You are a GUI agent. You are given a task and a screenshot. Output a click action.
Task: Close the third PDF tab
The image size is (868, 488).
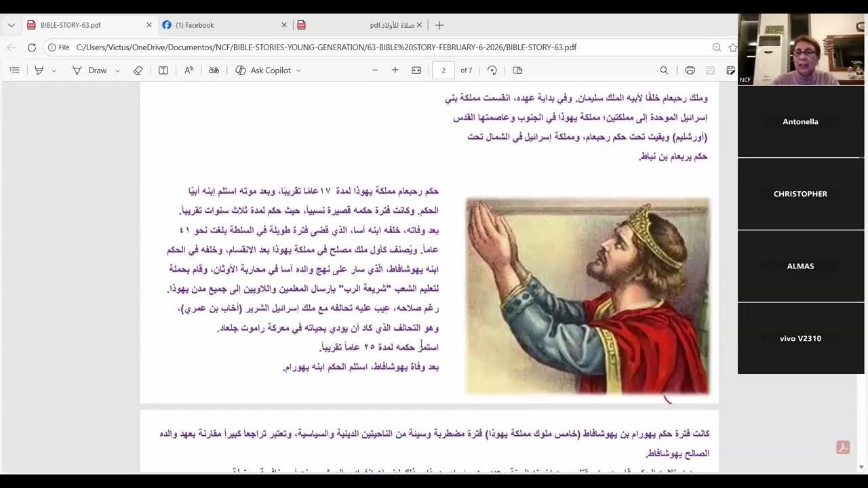[x=419, y=25]
